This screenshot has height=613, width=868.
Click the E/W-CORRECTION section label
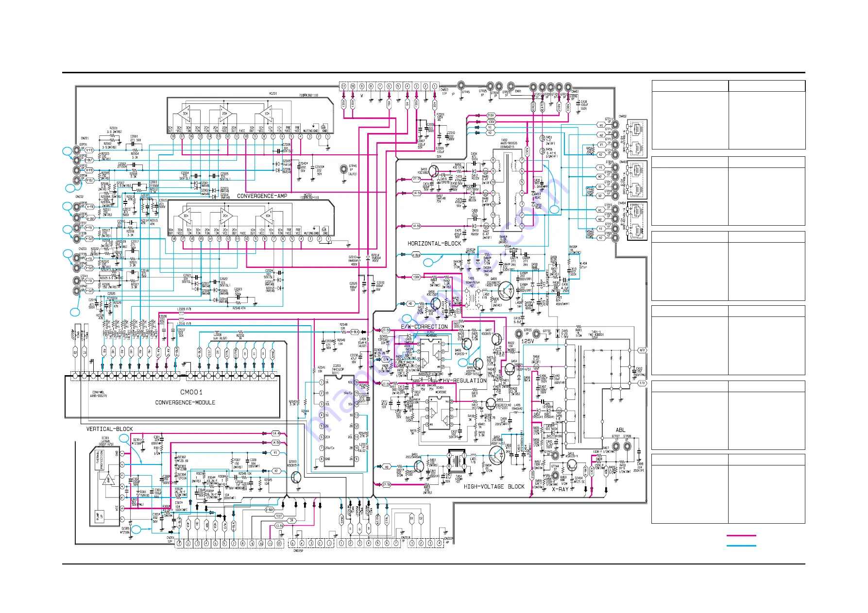click(x=424, y=327)
